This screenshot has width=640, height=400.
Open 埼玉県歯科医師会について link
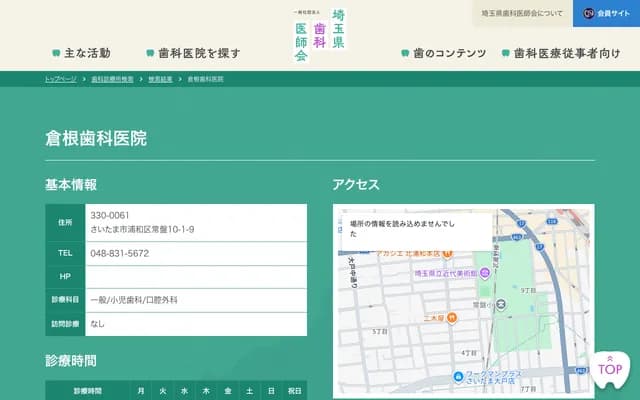522,13
